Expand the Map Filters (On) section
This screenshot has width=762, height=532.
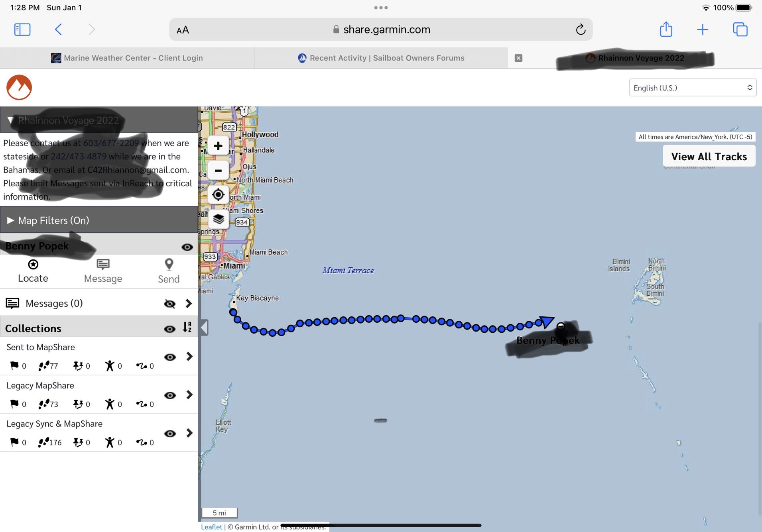click(99, 220)
